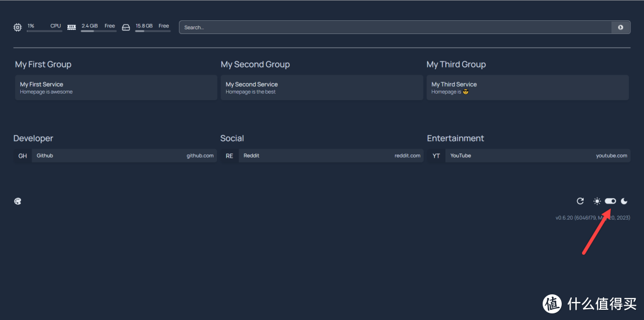Click the memory RAM icon
Screen dimensions: 644x320
[x=72, y=27]
